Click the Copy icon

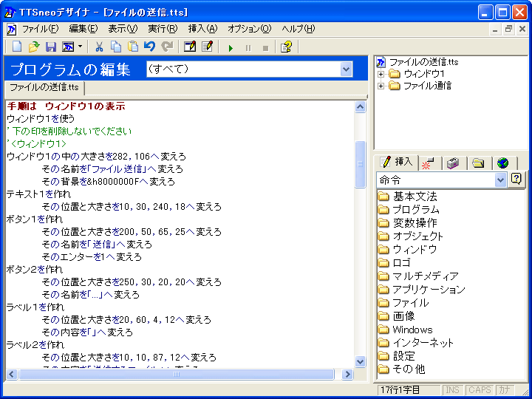tap(116, 47)
